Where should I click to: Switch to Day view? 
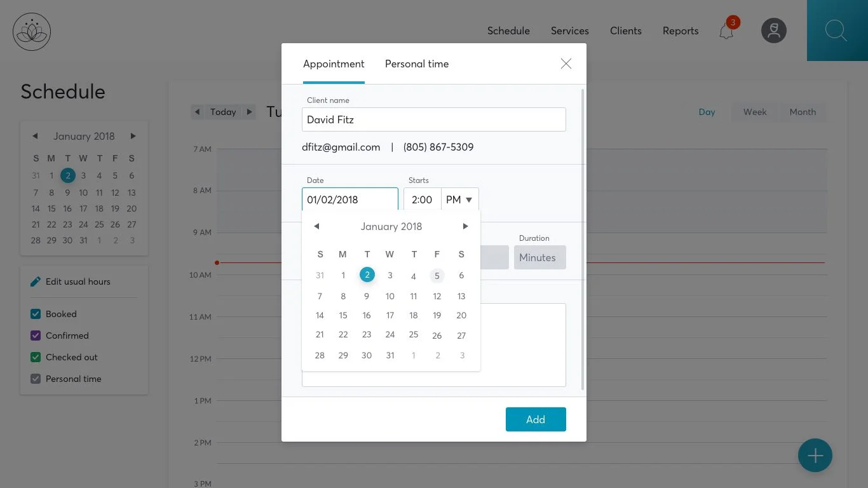pyautogui.click(x=707, y=112)
